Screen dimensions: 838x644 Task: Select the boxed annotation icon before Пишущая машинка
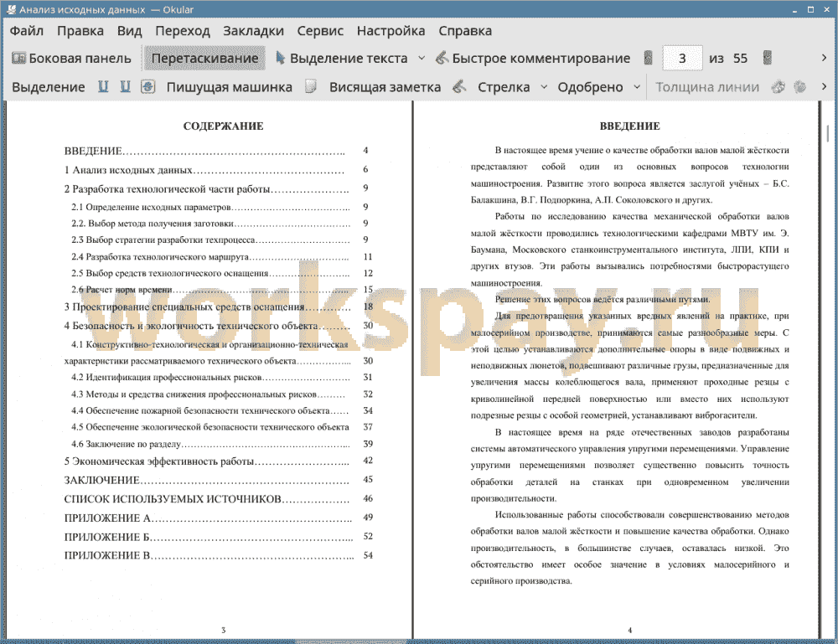[x=147, y=87]
